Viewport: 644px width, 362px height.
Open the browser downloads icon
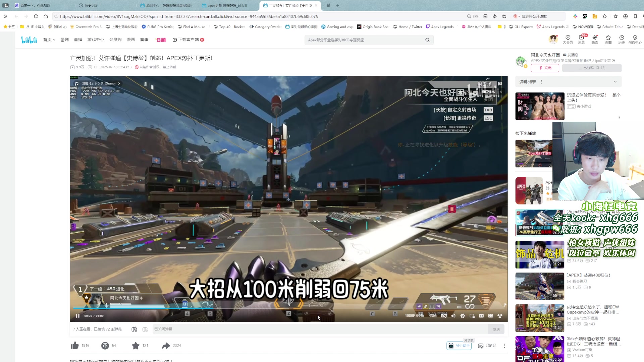tap(625, 16)
